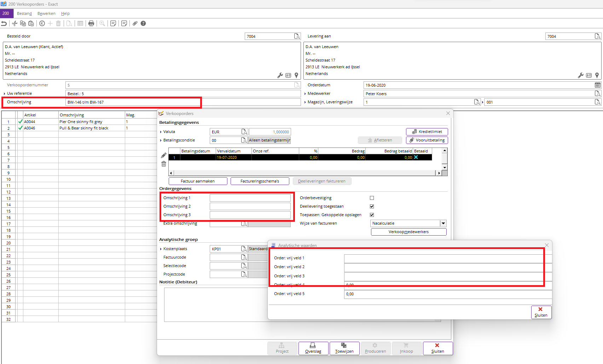Open lookup for Extra omschrijving field

244,224
